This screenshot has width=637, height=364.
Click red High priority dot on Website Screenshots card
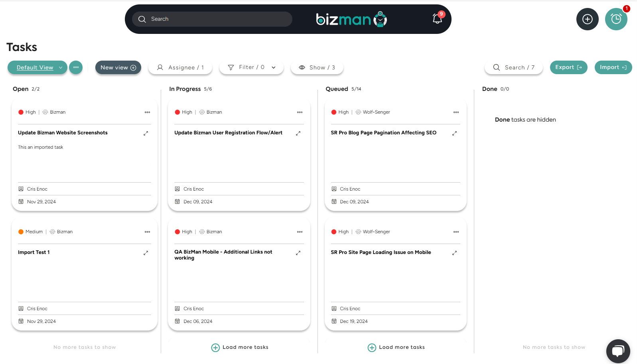click(21, 112)
